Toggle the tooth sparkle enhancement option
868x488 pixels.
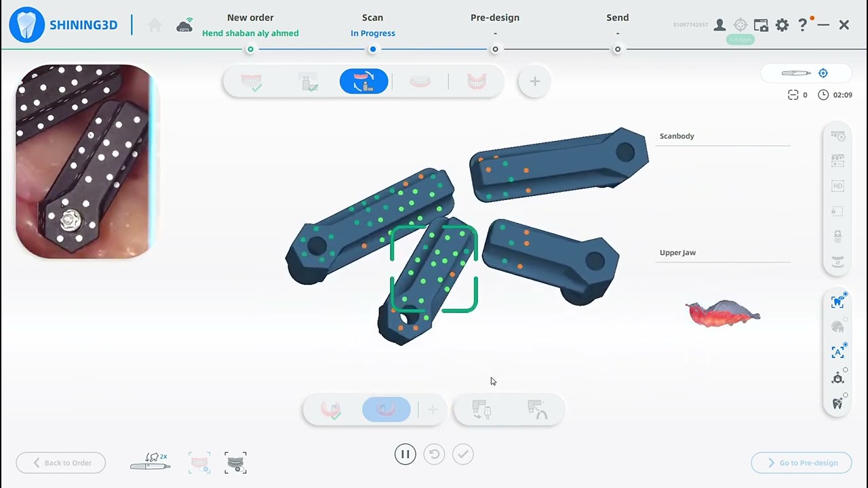click(x=837, y=403)
